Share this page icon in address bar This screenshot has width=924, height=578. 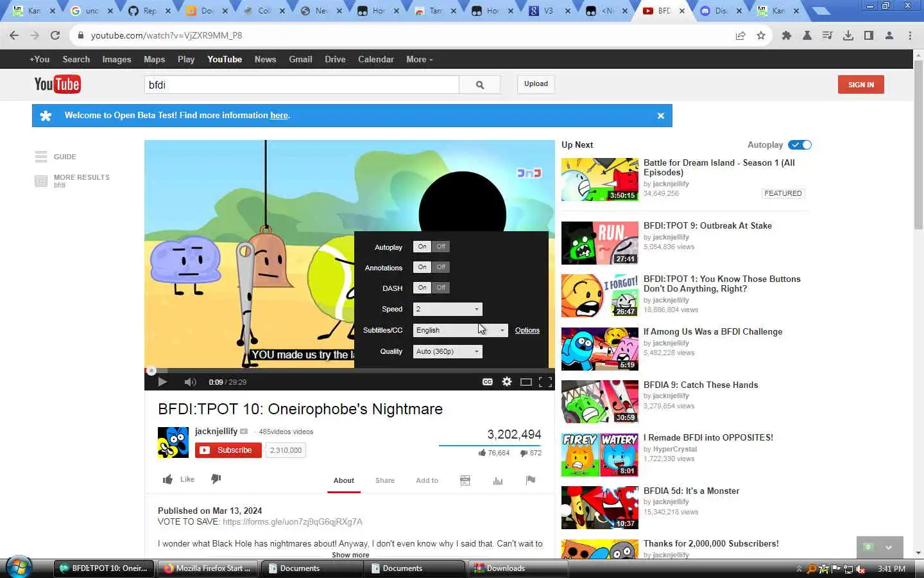coord(740,35)
